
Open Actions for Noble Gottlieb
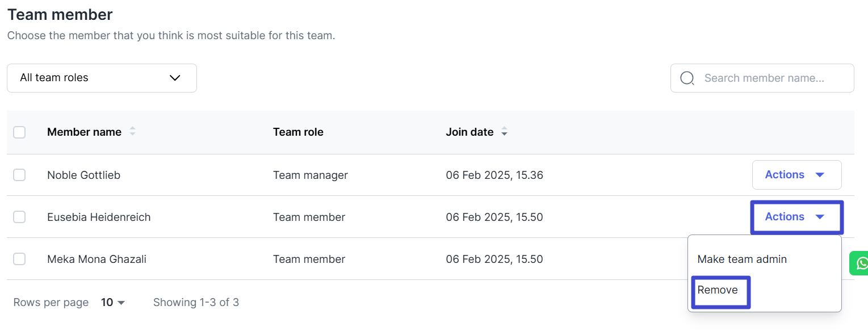tap(796, 175)
